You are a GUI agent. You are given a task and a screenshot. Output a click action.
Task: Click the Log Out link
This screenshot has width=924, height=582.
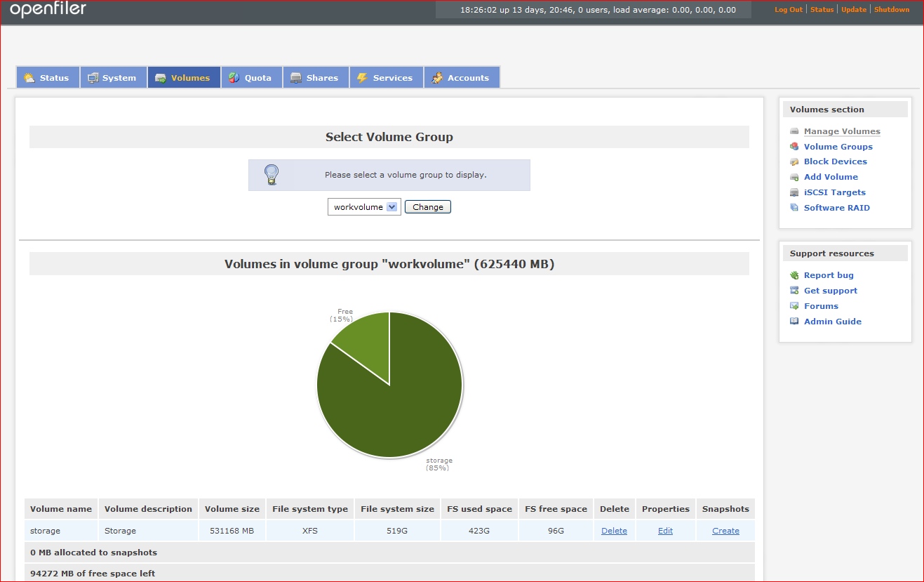pos(789,10)
